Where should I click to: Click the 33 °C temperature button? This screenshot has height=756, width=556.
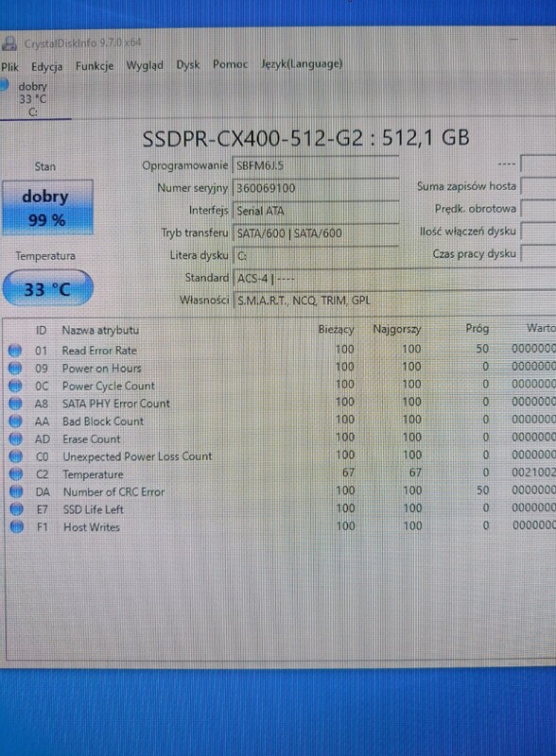47,289
